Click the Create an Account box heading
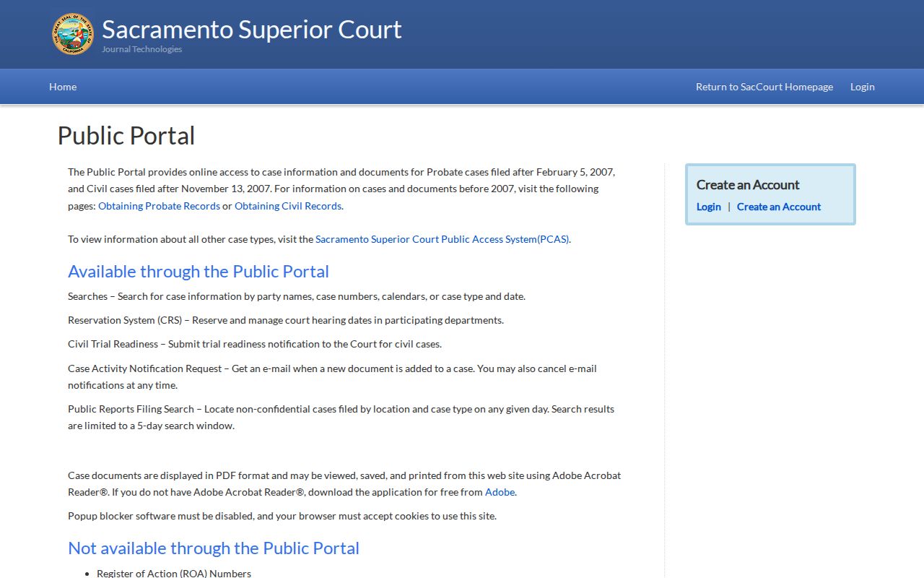 [748, 185]
